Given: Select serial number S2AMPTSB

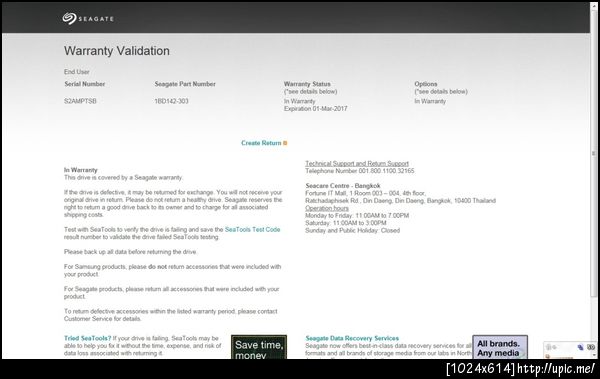Looking at the screenshot, I should pos(80,101).
